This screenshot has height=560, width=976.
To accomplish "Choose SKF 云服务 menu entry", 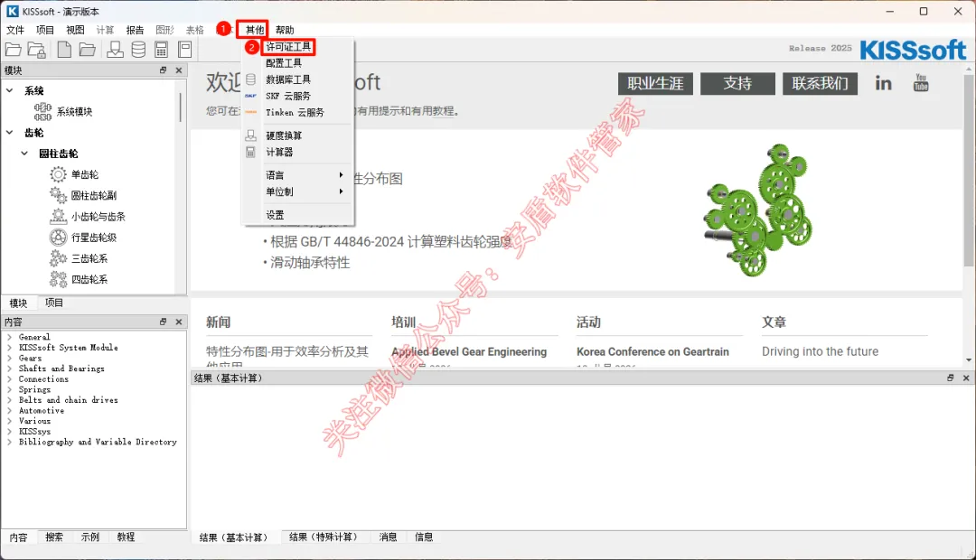I will (297, 96).
